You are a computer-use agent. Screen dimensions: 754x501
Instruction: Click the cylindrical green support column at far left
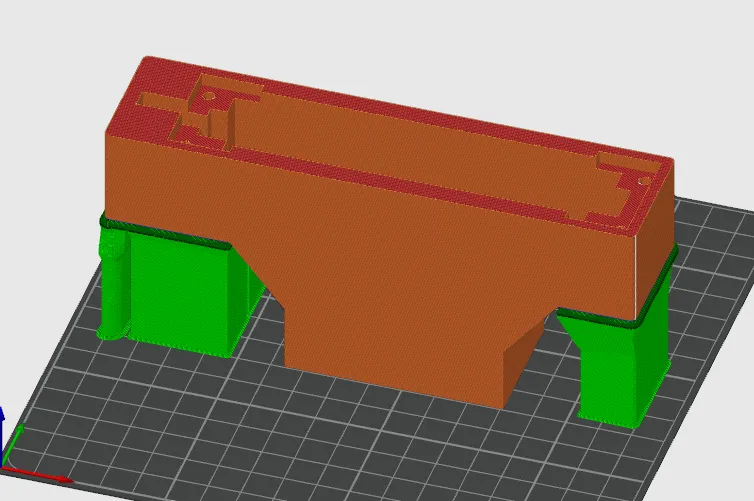[x=114, y=286]
